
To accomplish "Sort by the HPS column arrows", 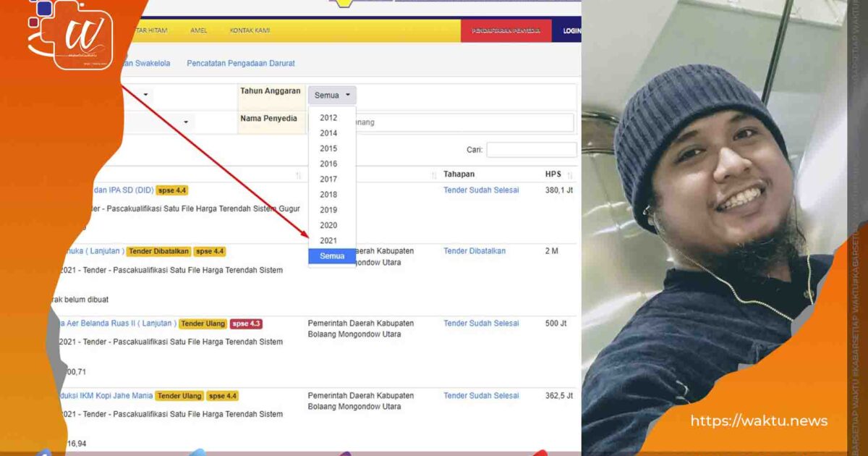I will (x=570, y=175).
